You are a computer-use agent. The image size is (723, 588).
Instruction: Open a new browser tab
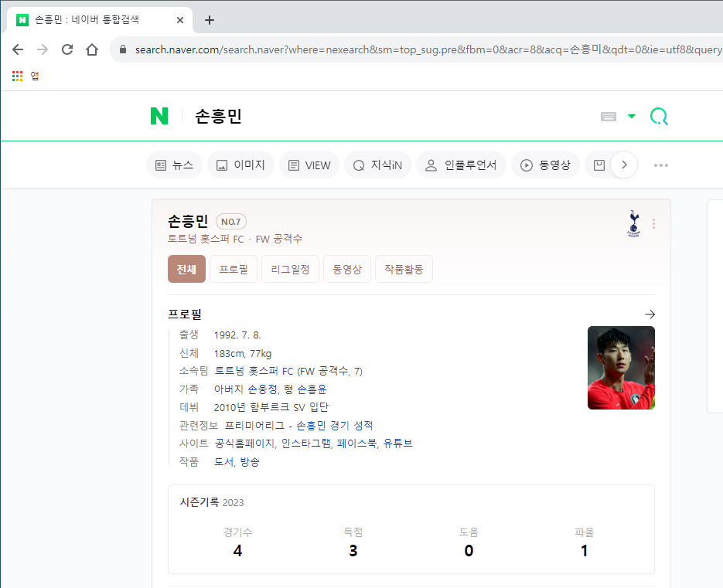pos(210,20)
